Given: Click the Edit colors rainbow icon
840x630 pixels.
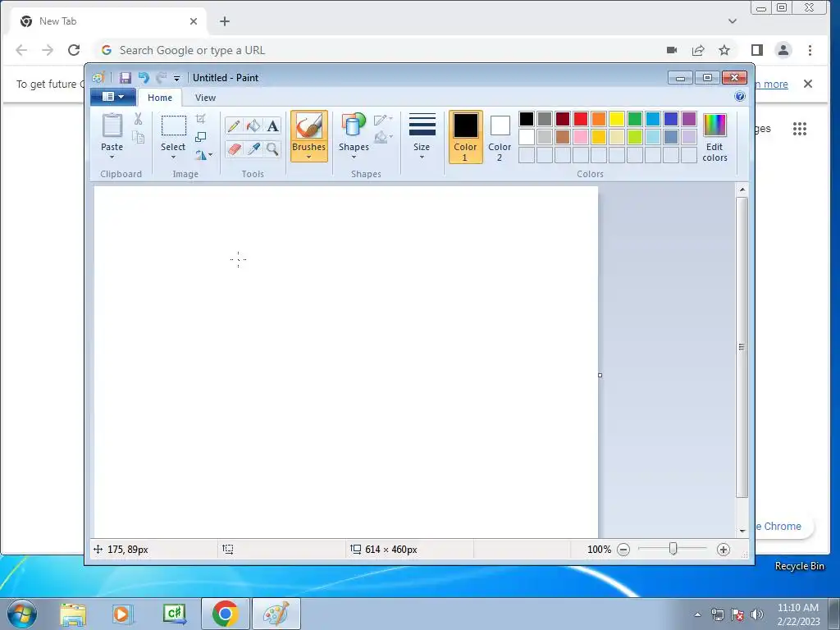Looking at the screenshot, I should [714, 126].
